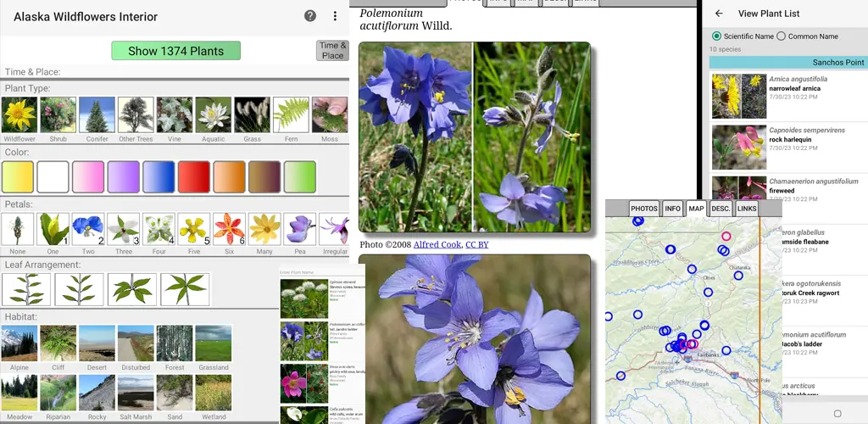The height and width of the screenshot is (424, 868).
Task: Open the narrowleaf arnica list entry
Action: pyautogui.click(x=789, y=96)
